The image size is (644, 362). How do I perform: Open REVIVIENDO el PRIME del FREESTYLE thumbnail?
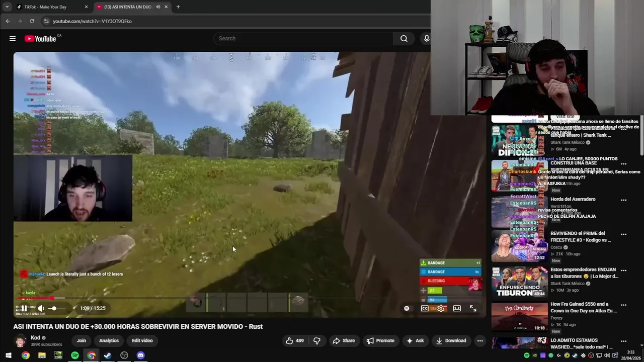coord(519,246)
